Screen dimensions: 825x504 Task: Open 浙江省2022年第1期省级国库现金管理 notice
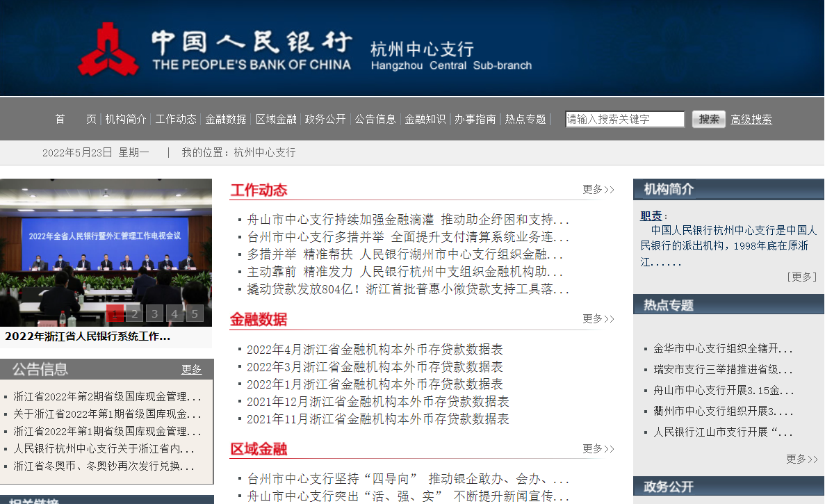[x=107, y=432]
